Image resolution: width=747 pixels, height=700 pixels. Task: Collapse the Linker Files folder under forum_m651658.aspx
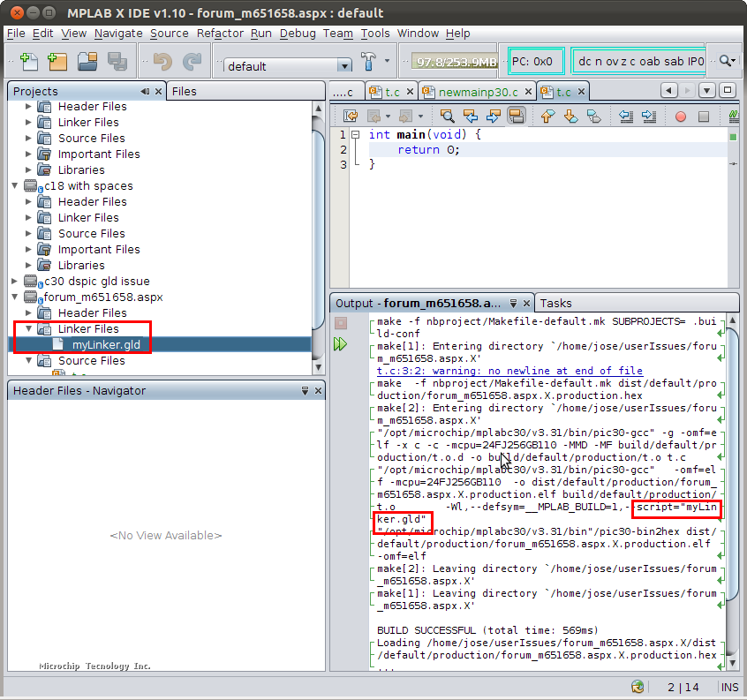28,329
